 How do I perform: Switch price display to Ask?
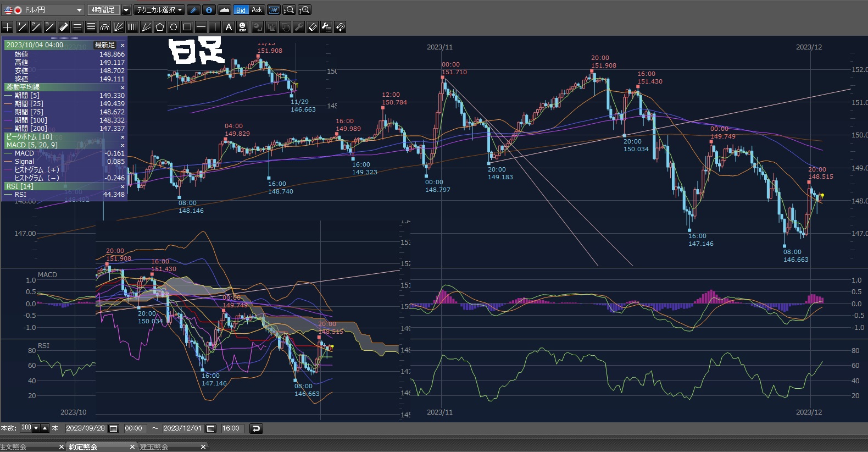pos(257,10)
